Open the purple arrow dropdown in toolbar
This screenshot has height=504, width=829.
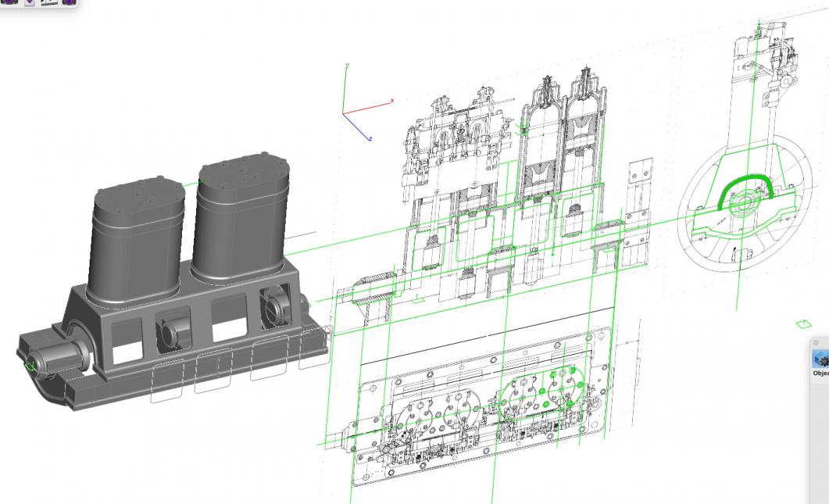(30, 2)
